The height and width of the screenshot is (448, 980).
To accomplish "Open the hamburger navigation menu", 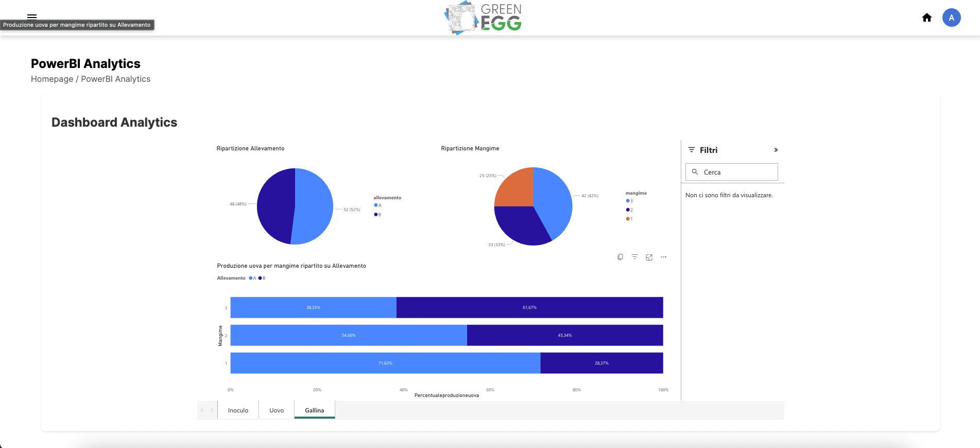I will [32, 16].
